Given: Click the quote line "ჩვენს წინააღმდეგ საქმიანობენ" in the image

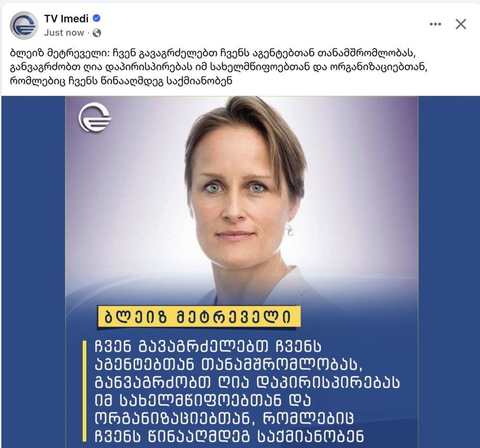Looking at the screenshot, I should click(x=229, y=436).
